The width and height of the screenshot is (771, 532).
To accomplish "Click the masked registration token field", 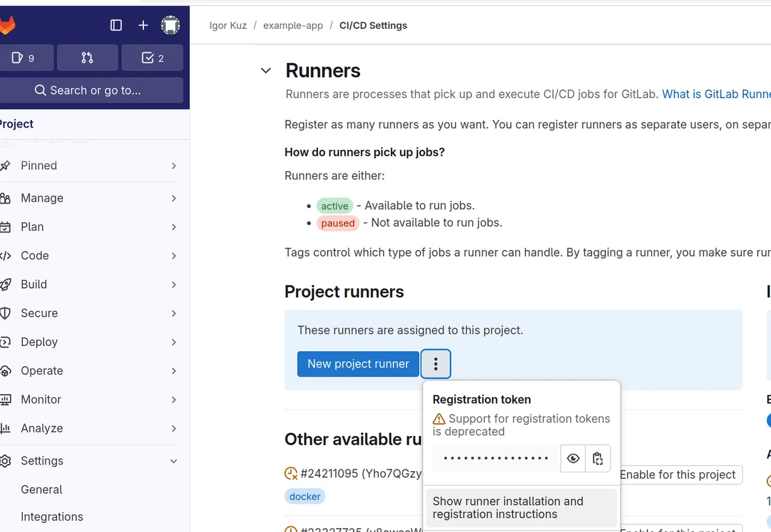I will [x=496, y=458].
